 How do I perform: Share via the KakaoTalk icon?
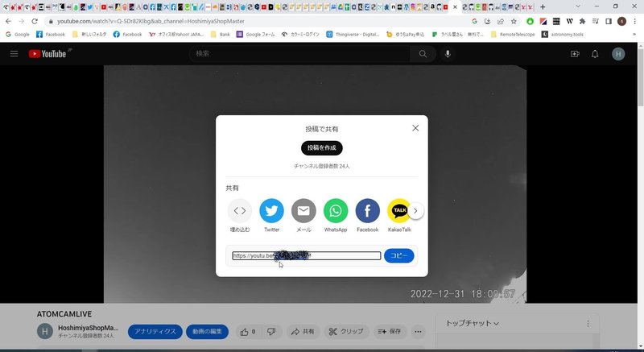coord(398,211)
